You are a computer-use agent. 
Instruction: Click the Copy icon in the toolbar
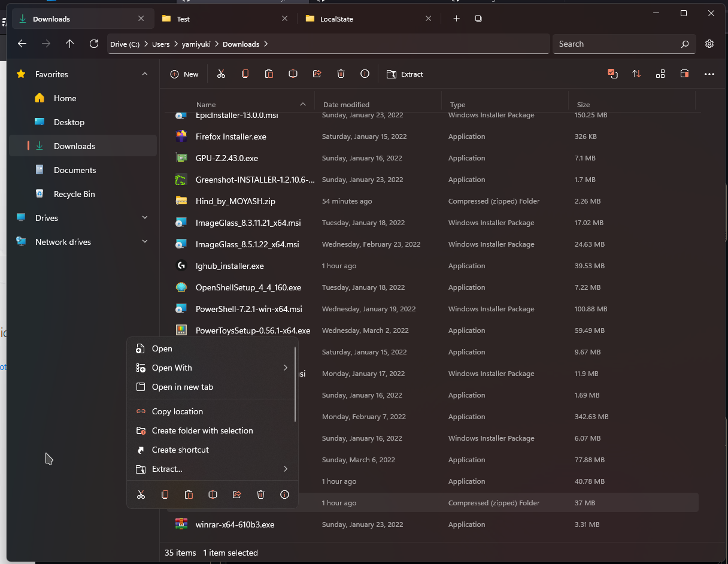[x=245, y=74]
